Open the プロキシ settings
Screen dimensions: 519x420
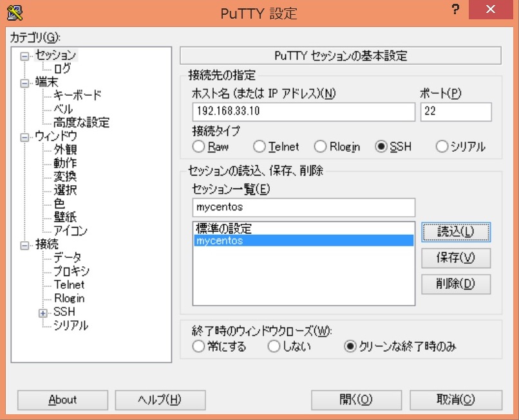[x=71, y=271]
